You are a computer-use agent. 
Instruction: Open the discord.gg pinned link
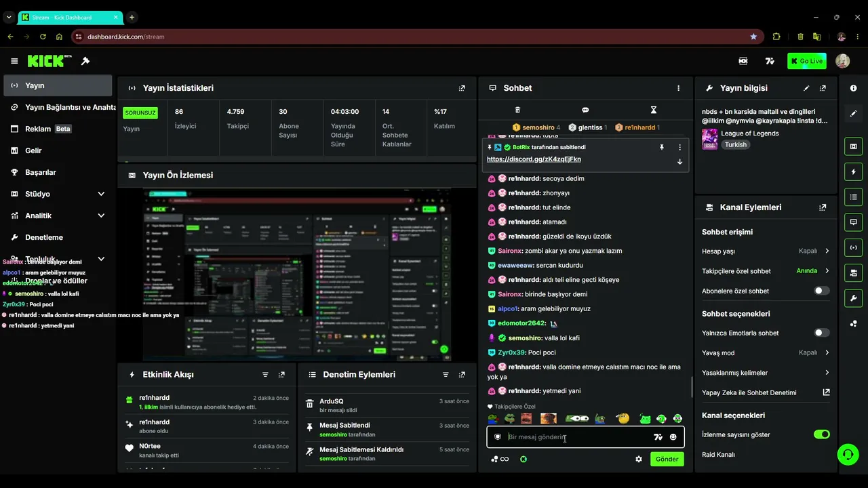pos(534,159)
